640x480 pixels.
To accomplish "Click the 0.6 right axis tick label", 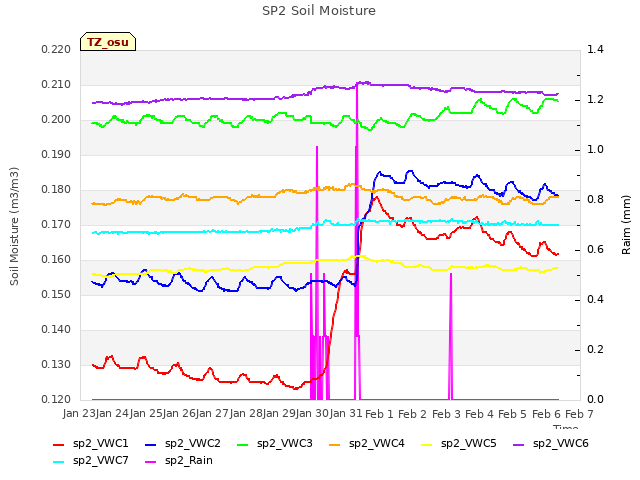I will click(x=595, y=250).
